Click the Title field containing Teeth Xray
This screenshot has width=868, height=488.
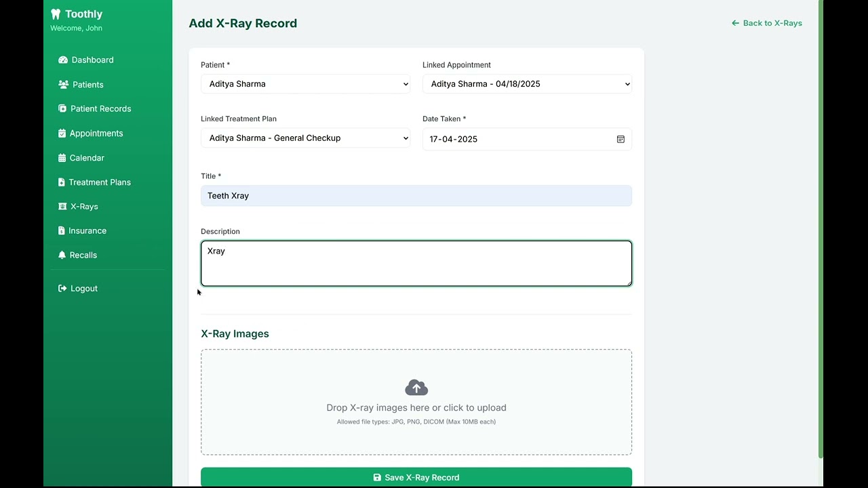[x=416, y=196]
